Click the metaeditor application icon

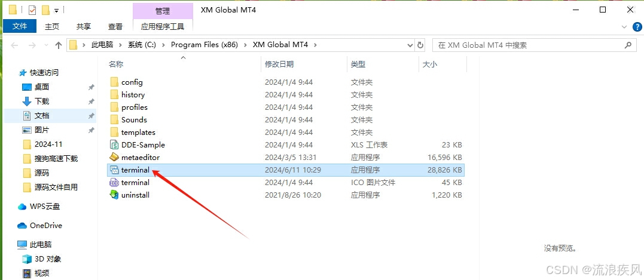click(114, 157)
